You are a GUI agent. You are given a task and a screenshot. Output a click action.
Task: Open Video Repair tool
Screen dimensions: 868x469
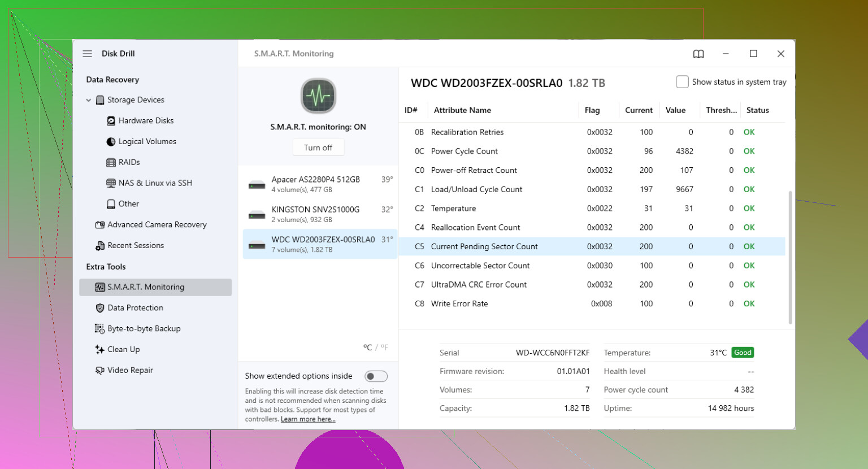130,371
